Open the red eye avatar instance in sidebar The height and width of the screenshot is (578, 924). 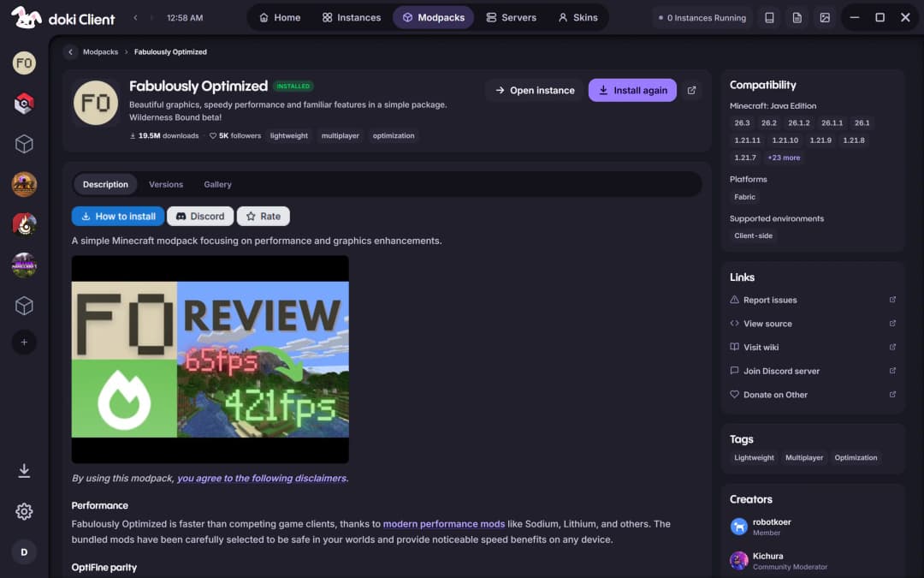pyautogui.click(x=24, y=224)
